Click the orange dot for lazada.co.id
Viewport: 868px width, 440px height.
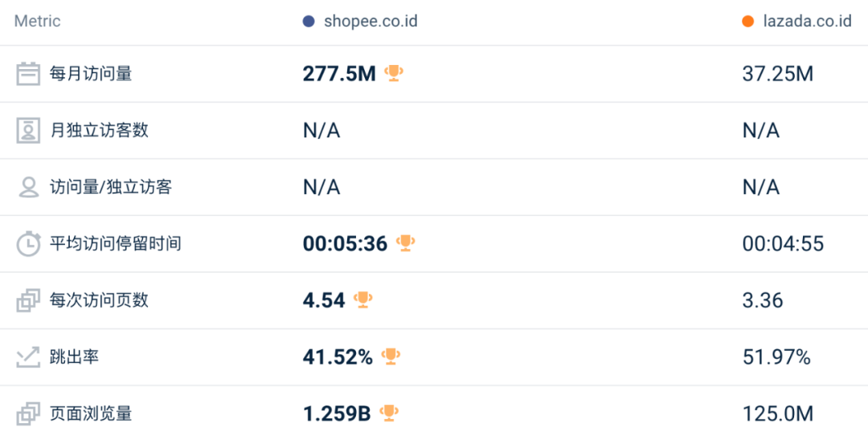748,22
